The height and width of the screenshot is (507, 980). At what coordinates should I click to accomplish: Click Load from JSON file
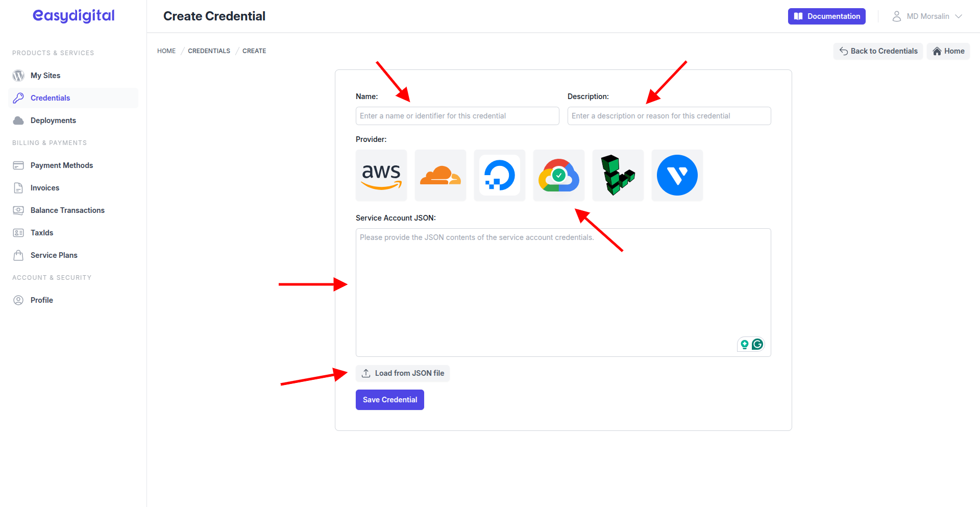pos(402,373)
